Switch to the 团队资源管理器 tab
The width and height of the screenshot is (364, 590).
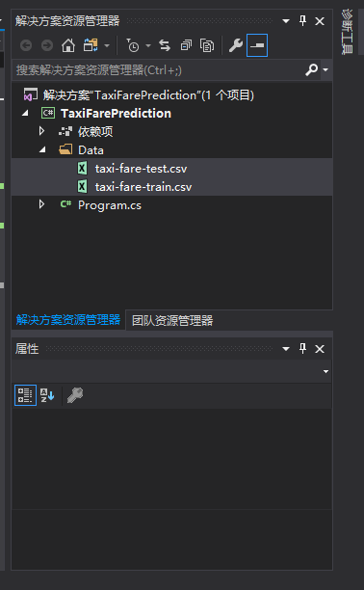172,321
